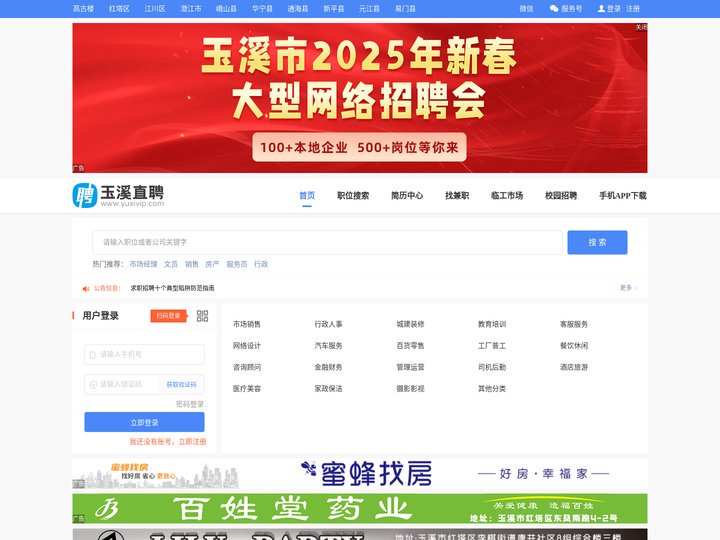Go to the 职位搜索 tab
720x540 pixels.
click(x=353, y=196)
